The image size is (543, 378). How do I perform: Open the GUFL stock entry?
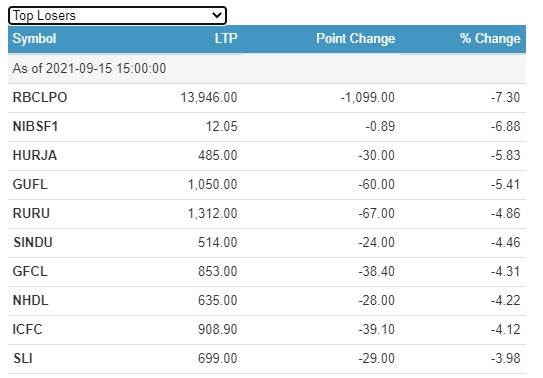pos(30,184)
